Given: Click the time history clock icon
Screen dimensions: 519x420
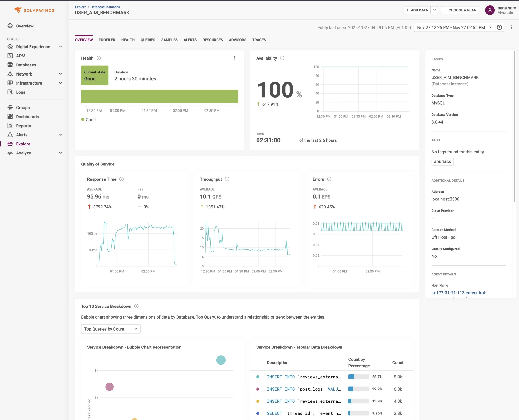Looking at the screenshot, I should [500, 27].
